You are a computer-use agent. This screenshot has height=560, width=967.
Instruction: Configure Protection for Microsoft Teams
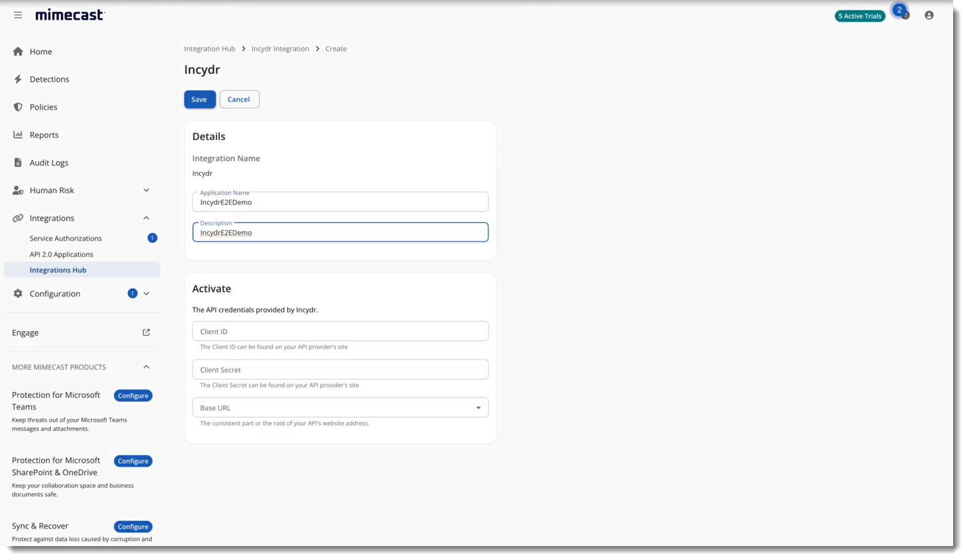coord(132,395)
